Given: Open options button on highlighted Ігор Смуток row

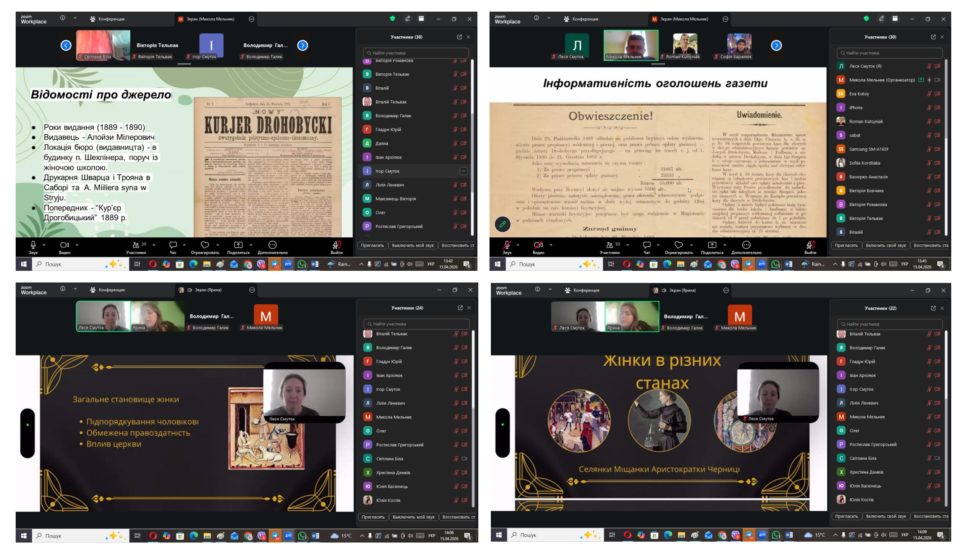Looking at the screenshot, I should pyautogui.click(x=464, y=171).
